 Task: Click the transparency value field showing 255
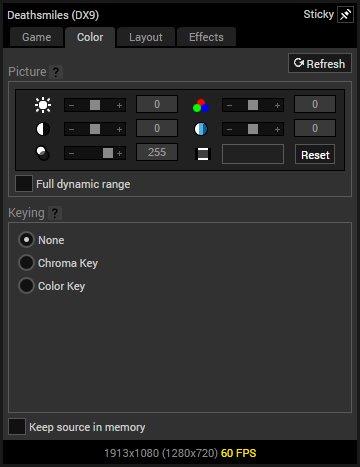pyautogui.click(x=157, y=152)
